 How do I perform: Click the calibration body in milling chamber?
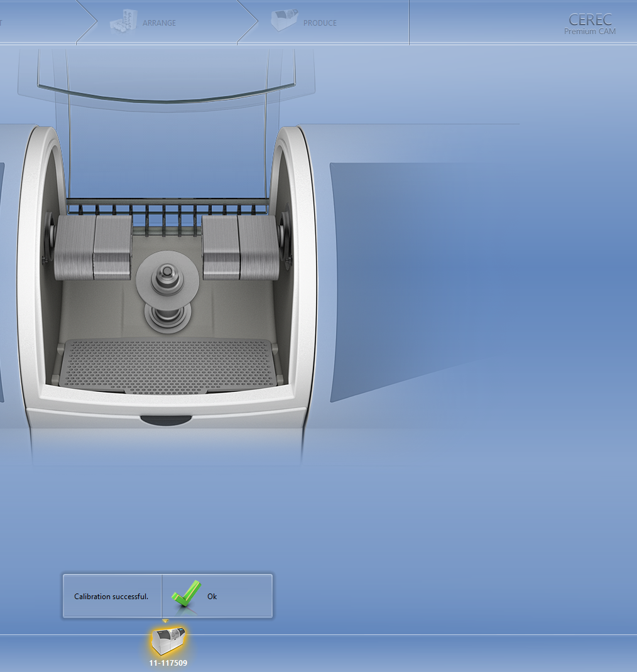(168, 291)
